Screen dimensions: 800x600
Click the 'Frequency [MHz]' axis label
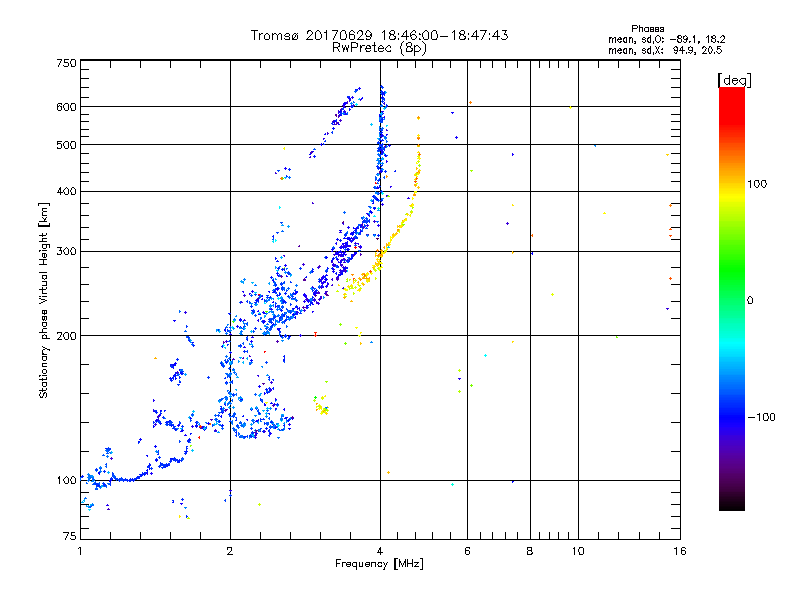click(x=379, y=564)
